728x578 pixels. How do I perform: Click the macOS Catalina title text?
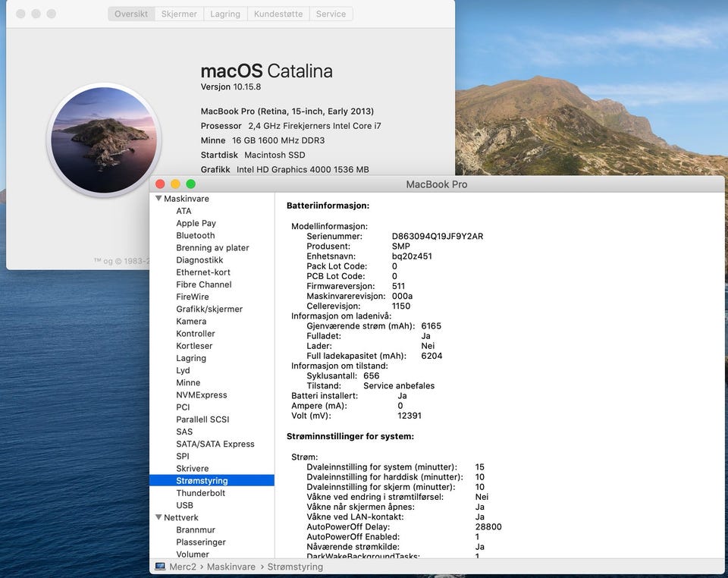click(266, 71)
